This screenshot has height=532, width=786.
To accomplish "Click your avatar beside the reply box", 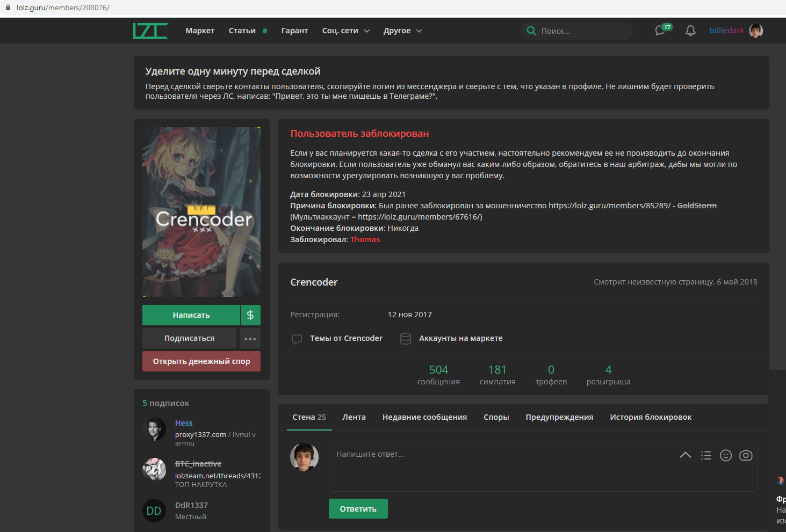I will point(305,457).
